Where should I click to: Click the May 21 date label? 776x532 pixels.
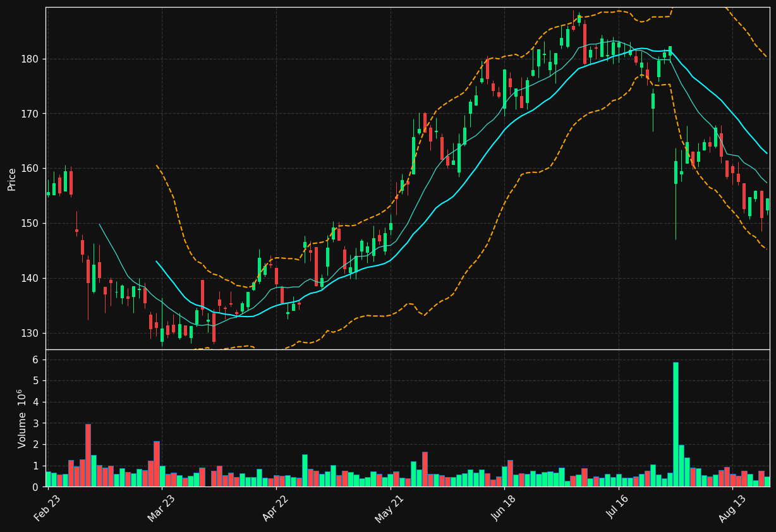[390, 509]
